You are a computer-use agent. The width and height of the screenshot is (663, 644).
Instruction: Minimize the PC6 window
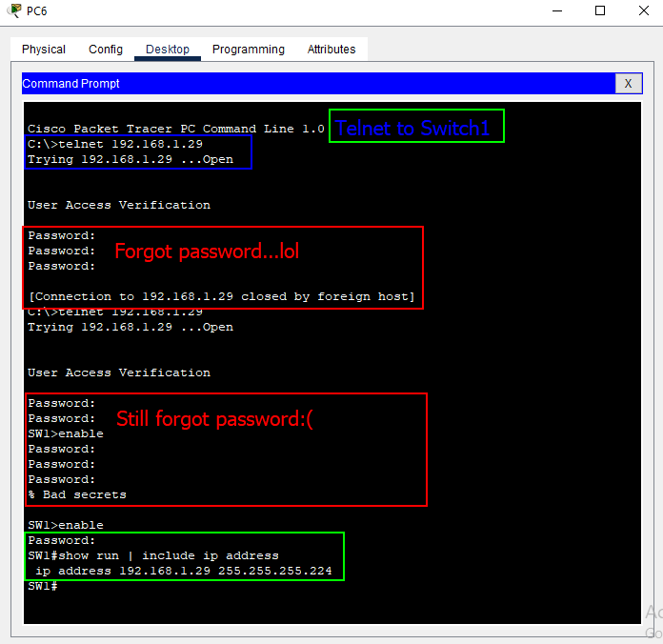pos(557,11)
